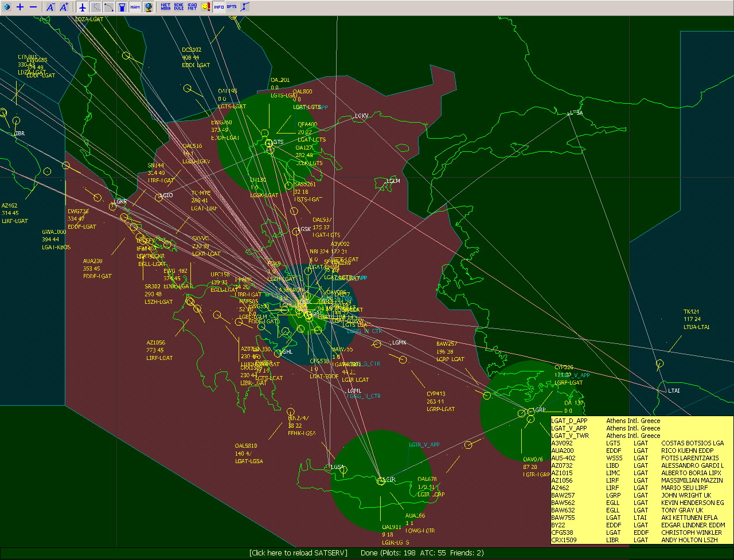Select CFG538 row in the info list
This screenshot has width=734, height=560.
point(641,532)
